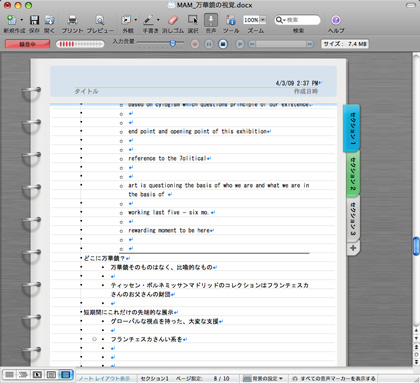This screenshot has height=383, width=420.
Task: Click the heading どこに万華鏡？
Action: 104,258
